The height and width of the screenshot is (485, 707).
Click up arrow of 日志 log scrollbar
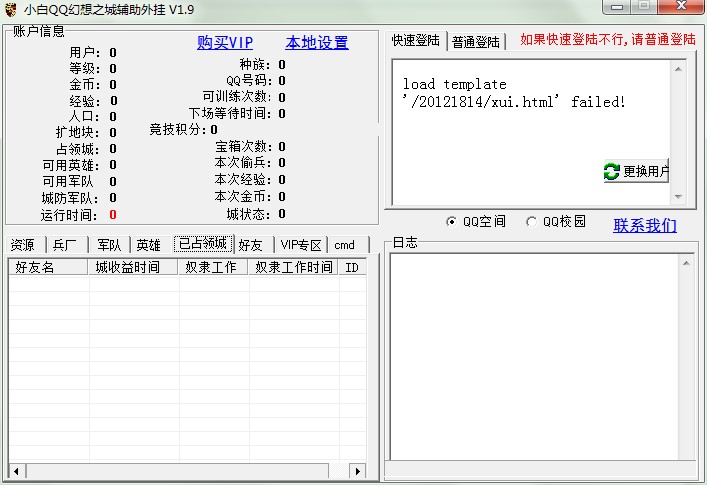[686, 263]
